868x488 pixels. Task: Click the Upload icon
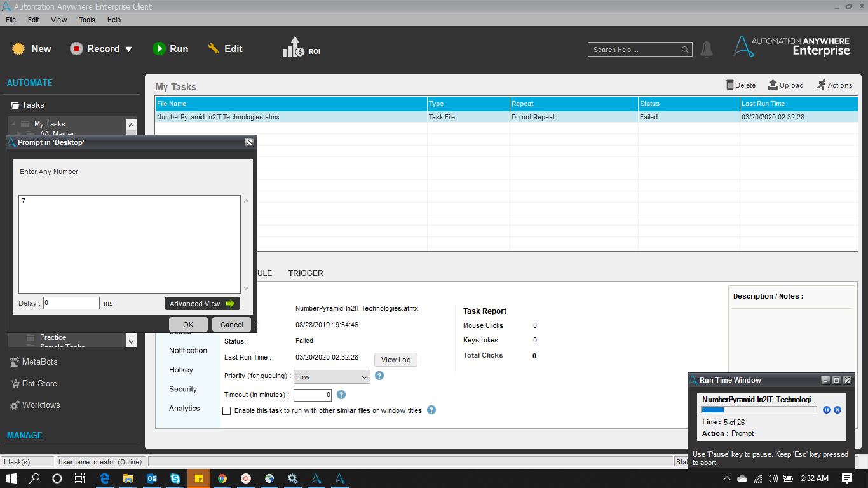pos(773,85)
